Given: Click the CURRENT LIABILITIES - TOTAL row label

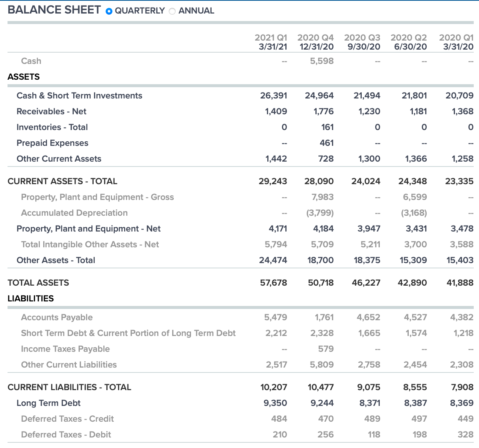Looking at the screenshot, I should (x=69, y=387).
